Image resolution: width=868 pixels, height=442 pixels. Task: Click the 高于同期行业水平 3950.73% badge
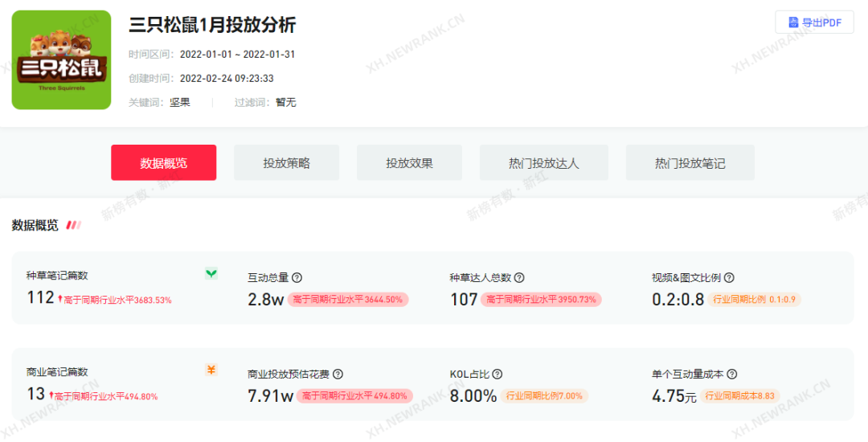[x=541, y=299]
